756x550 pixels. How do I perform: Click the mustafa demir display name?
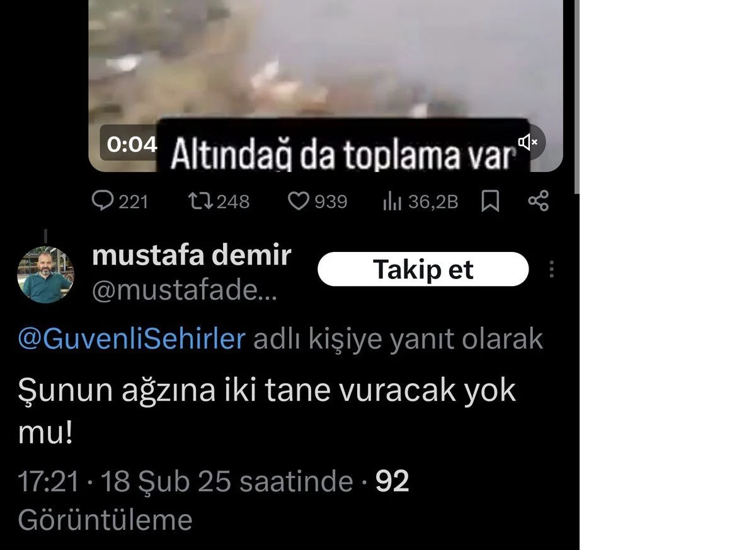[x=192, y=255]
